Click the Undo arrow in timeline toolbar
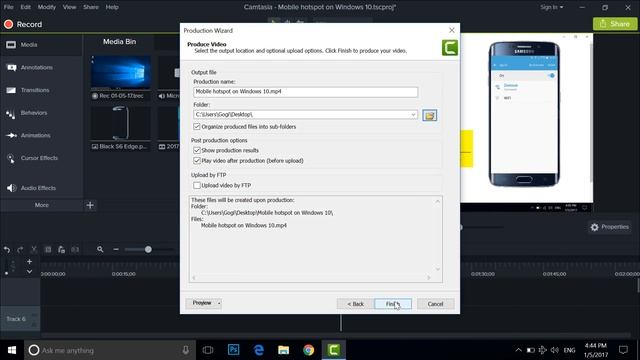640x360 pixels. pyautogui.click(x=7, y=249)
